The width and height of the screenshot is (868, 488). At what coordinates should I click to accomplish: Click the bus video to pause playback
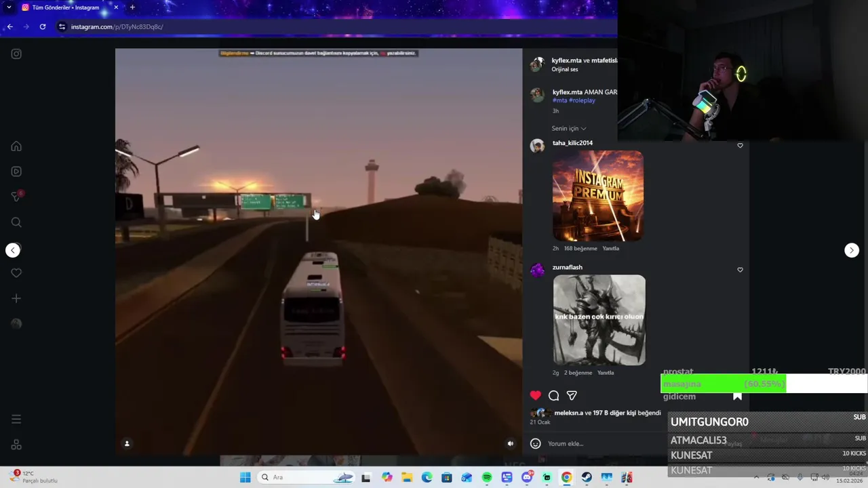pyautogui.click(x=319, y=251)
